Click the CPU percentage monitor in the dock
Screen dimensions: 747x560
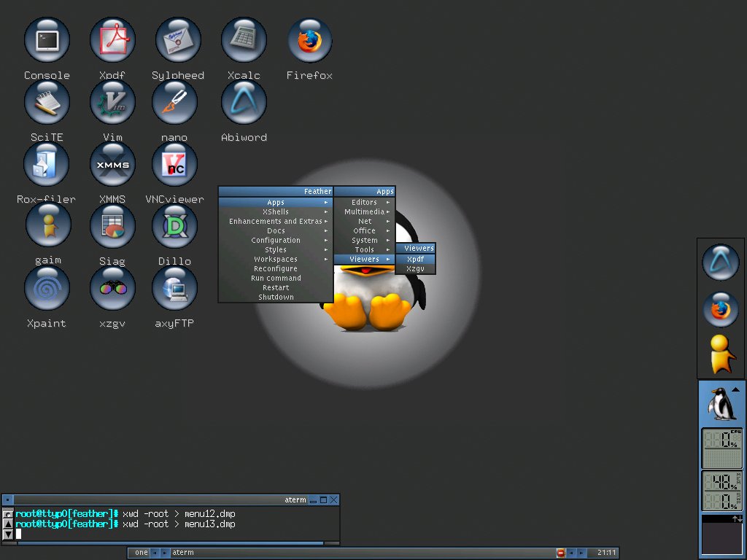[x=721, y=448]
